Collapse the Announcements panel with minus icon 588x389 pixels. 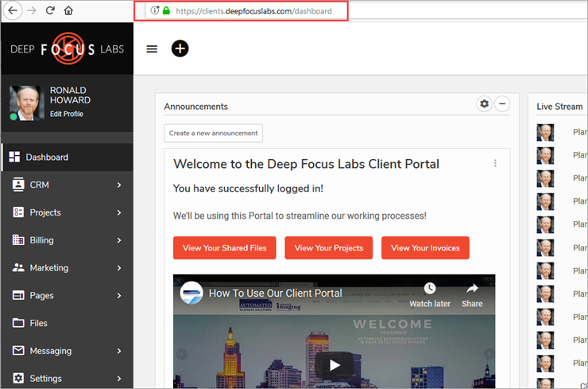click(x=502, y=104)
